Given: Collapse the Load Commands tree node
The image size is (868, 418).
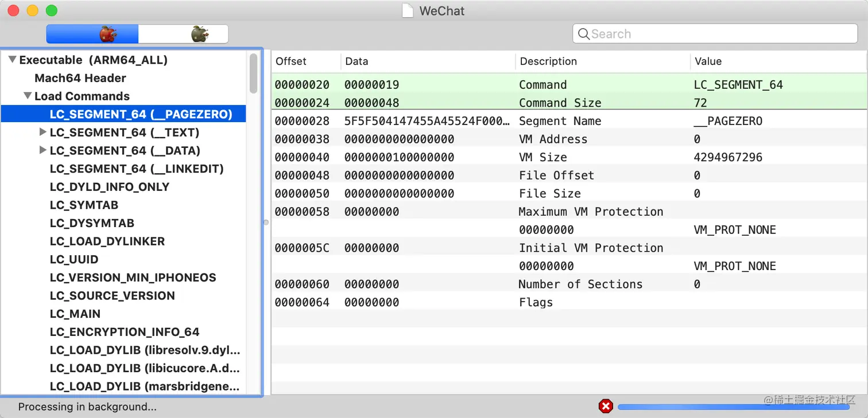Looking at the screenshot, I should 27,96.
